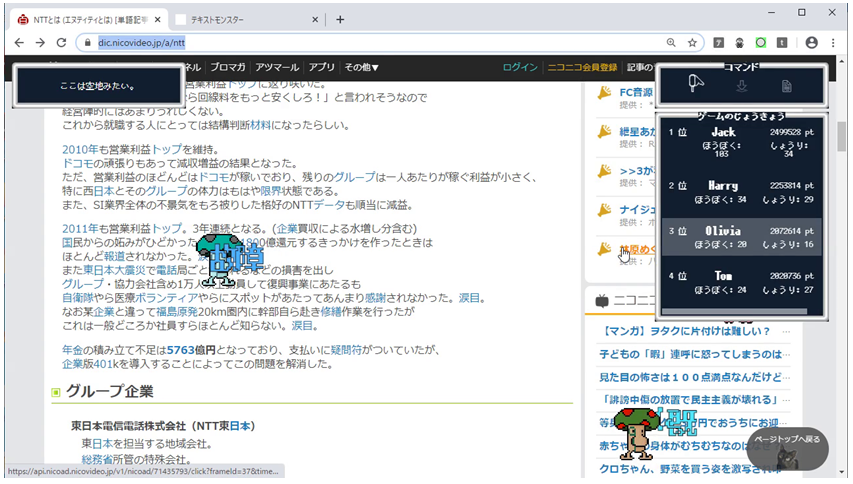Open the アプリ menu item

[322, 67]
